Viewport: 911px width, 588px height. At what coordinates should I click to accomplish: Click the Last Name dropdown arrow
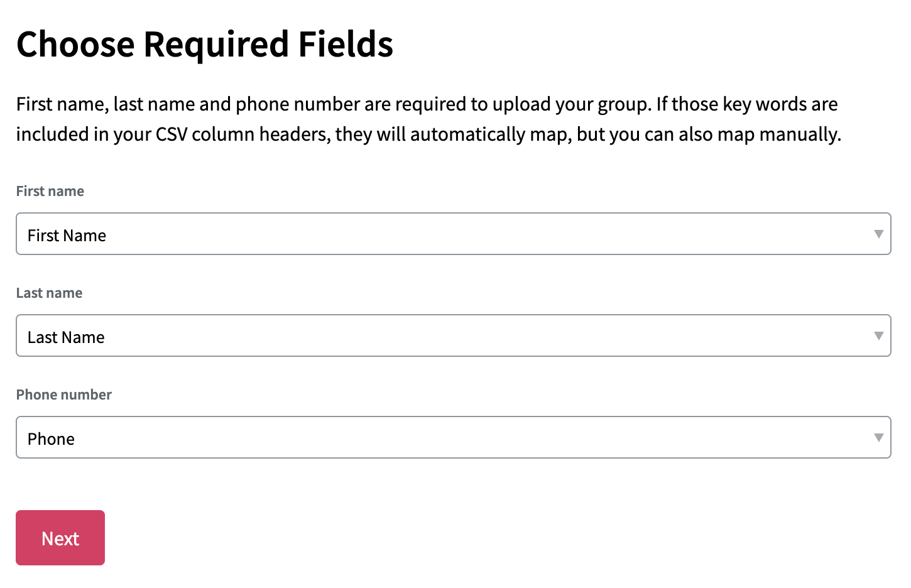coord(879,335)
